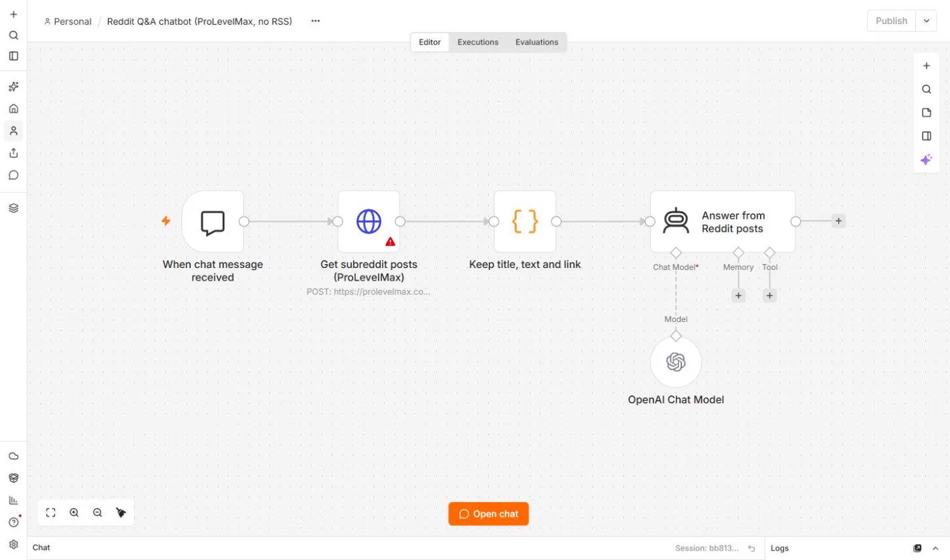Zoom in on the canvas

(x=74, y=513)
